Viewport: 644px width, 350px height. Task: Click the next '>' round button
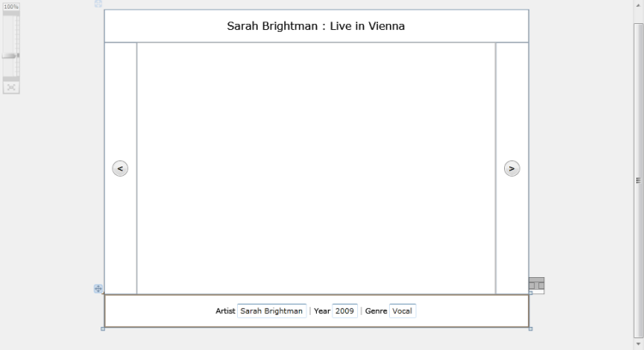(x=512, y=169)
